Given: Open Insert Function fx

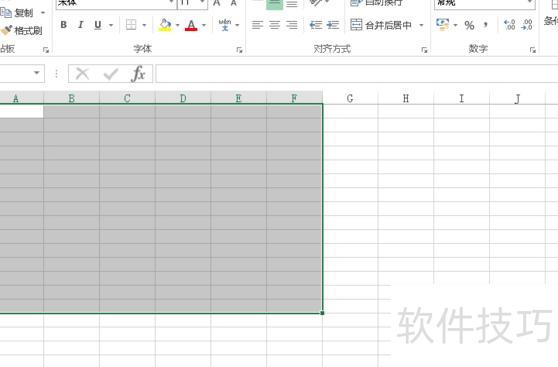Looking at the screenshot, I should [138, 74].
